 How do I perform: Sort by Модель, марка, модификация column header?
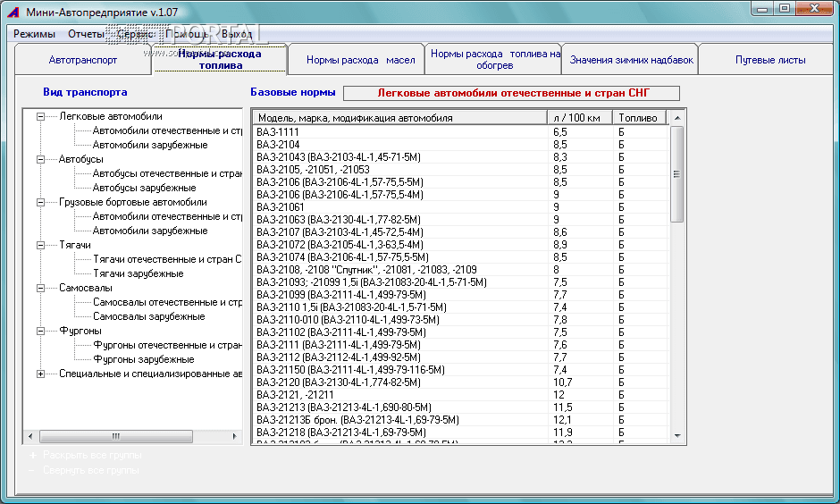(x=399, y=118)
